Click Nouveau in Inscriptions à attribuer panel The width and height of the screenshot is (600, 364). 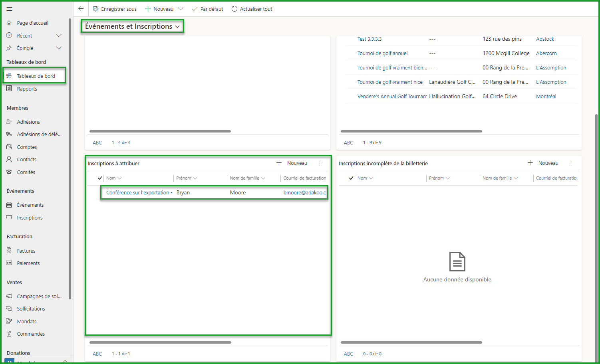(292, 163)
